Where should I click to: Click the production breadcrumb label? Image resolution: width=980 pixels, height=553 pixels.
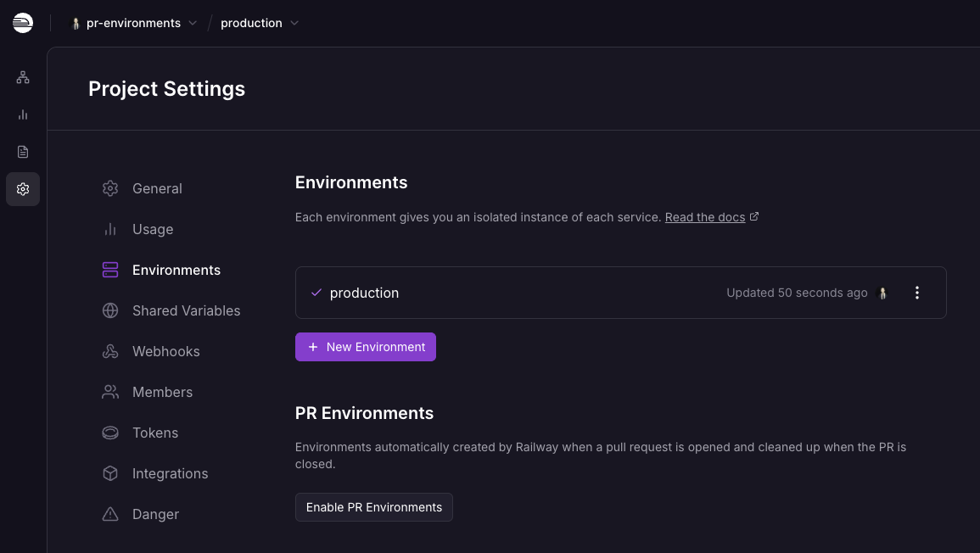coord(251,23)
